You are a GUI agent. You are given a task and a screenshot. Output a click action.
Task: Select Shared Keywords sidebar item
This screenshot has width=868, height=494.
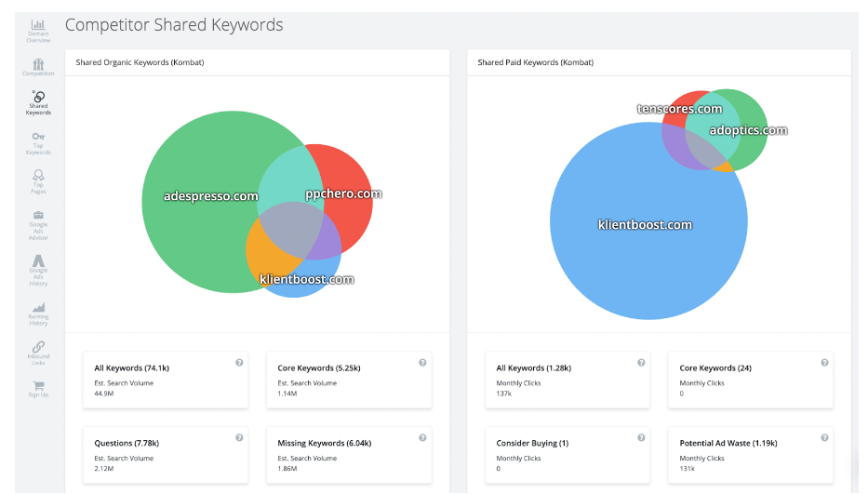(x=38, y=102)
